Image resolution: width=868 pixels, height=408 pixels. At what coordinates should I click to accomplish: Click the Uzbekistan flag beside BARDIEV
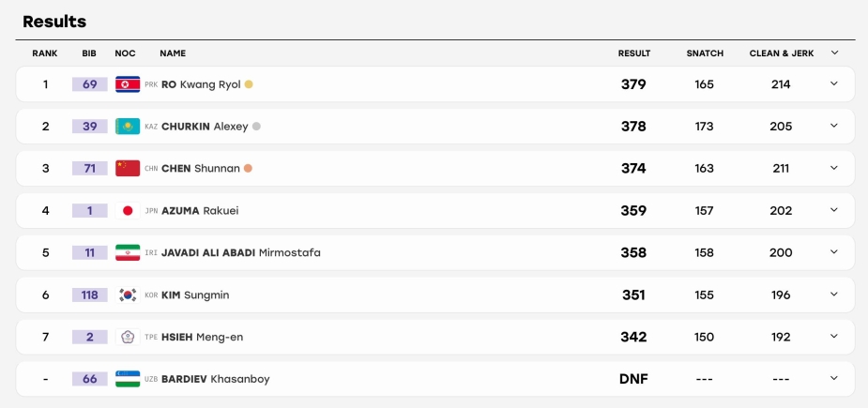click(x=128, y=379)
